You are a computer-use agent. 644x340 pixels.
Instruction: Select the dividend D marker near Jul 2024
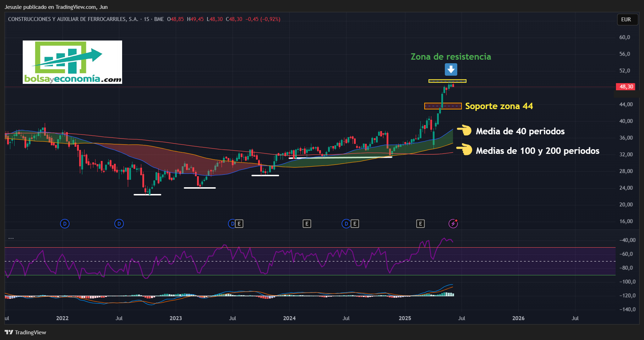click(346, 224)
